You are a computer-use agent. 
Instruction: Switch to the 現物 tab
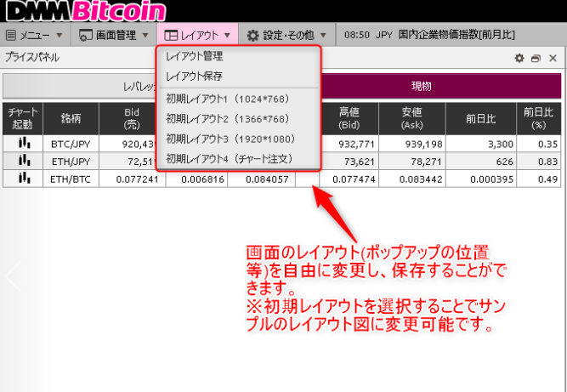[x=421, y=87]
